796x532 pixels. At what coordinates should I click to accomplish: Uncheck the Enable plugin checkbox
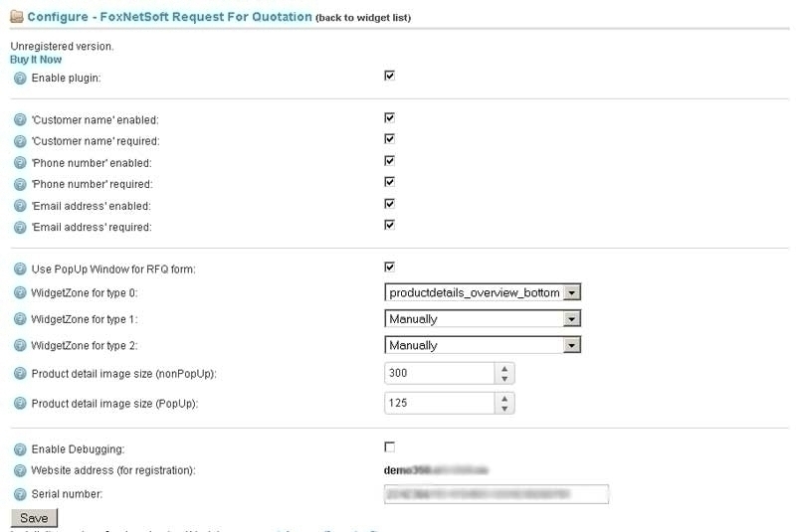(x=389, y=76)
